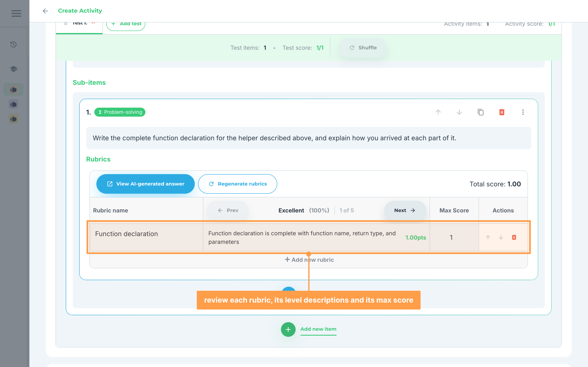Click Shuffle button in test bar

click(363, 48)
